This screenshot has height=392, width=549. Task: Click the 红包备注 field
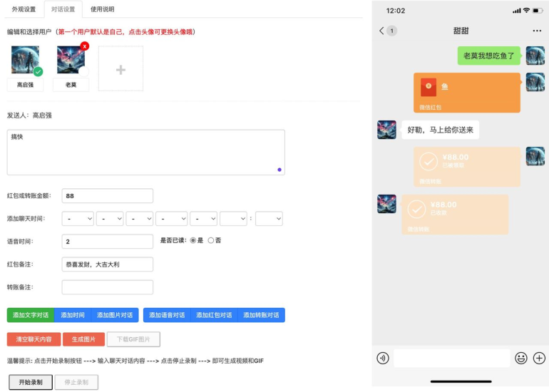point(108,264)
